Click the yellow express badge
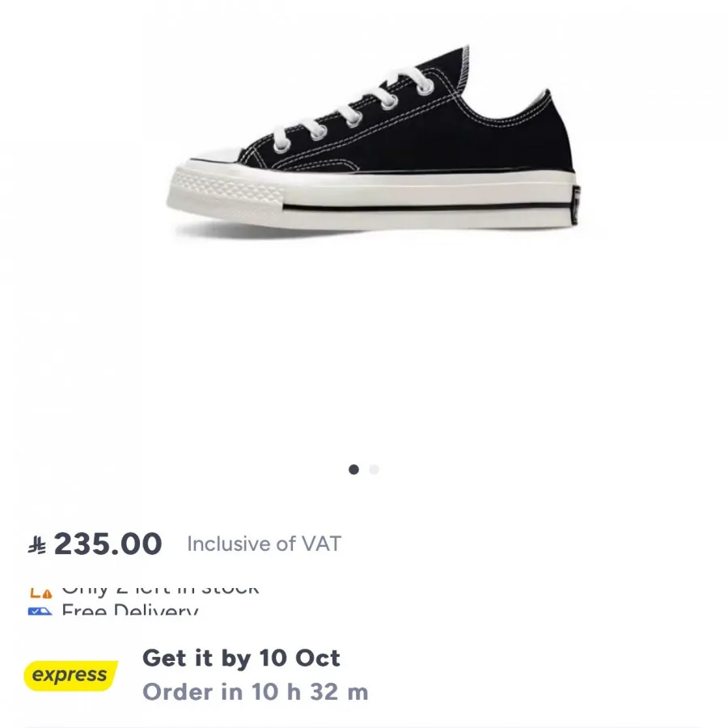 tap(71, 675)
